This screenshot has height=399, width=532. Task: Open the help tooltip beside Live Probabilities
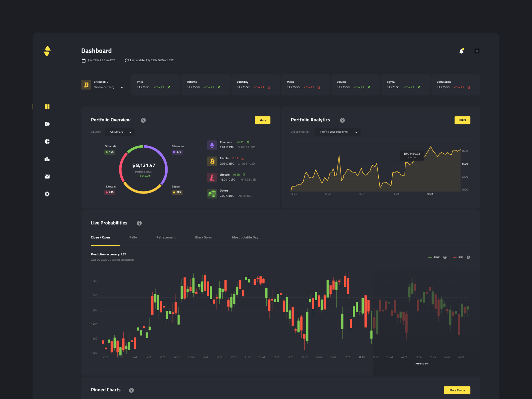[139, 223]
